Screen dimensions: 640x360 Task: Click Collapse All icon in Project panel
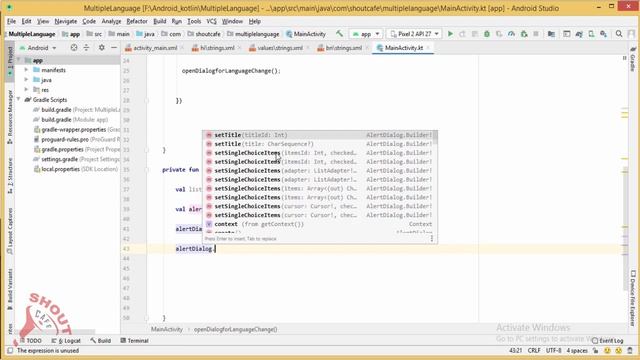click(x=87, y=48)
